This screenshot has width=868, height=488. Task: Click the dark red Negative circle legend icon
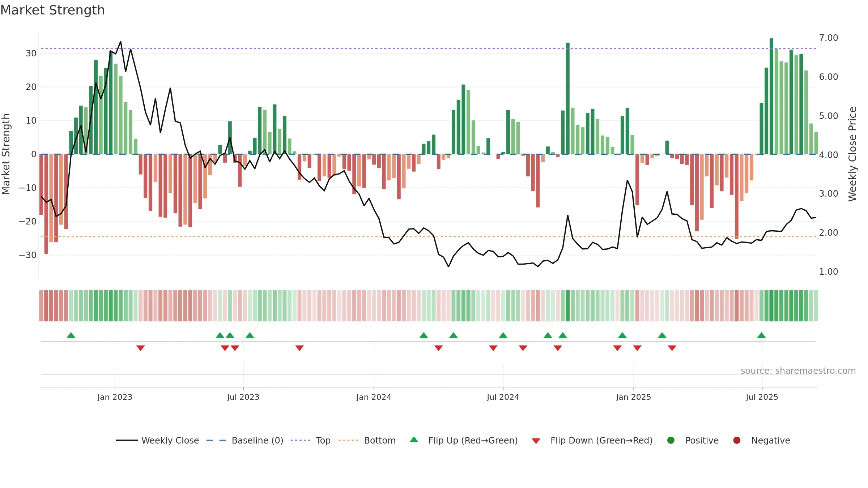(x=737, y=440)
